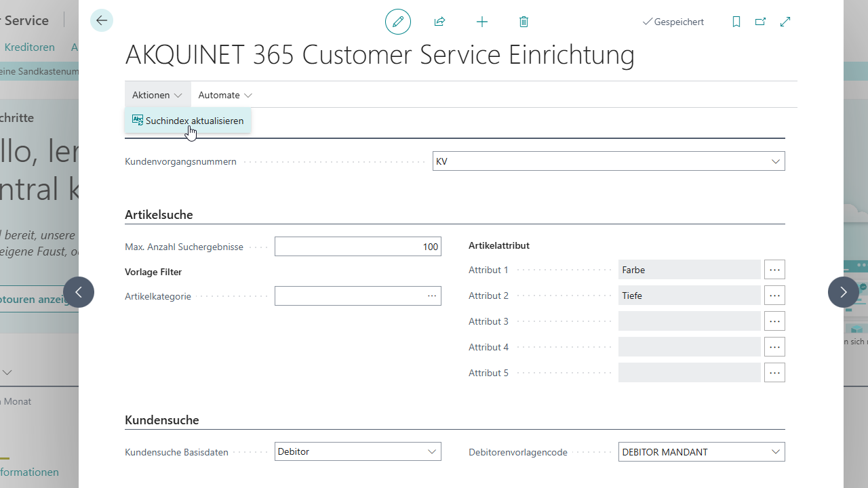Select Suchindex aktualisieren action
Viewport: 868px width, 488px height.
click(x=188, y=121)
